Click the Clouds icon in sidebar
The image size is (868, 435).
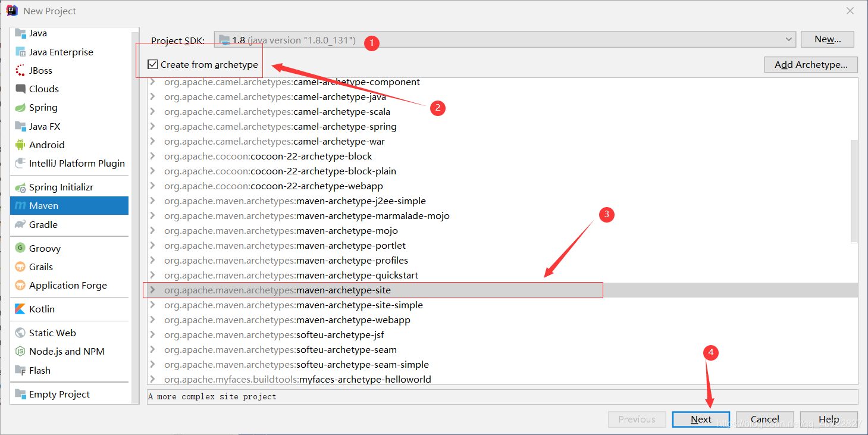tap(20, 89)
